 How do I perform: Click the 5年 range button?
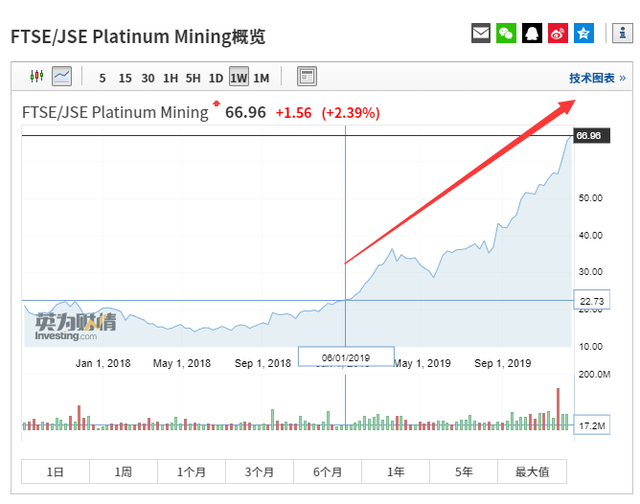coord(464,472)
